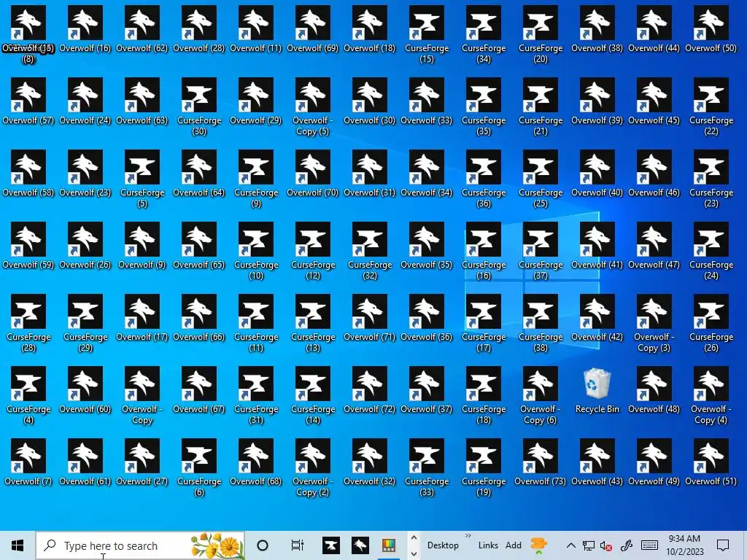Click the CurseForge (28) shortcut
The width and height of the screenshot is (747, 560).
click(28, 323)
